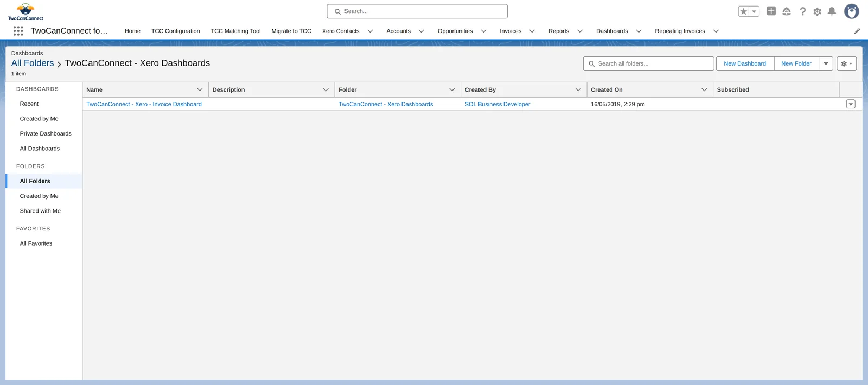
Task: Open the App Launcher grid icon
Action: (x=18, y=31)
